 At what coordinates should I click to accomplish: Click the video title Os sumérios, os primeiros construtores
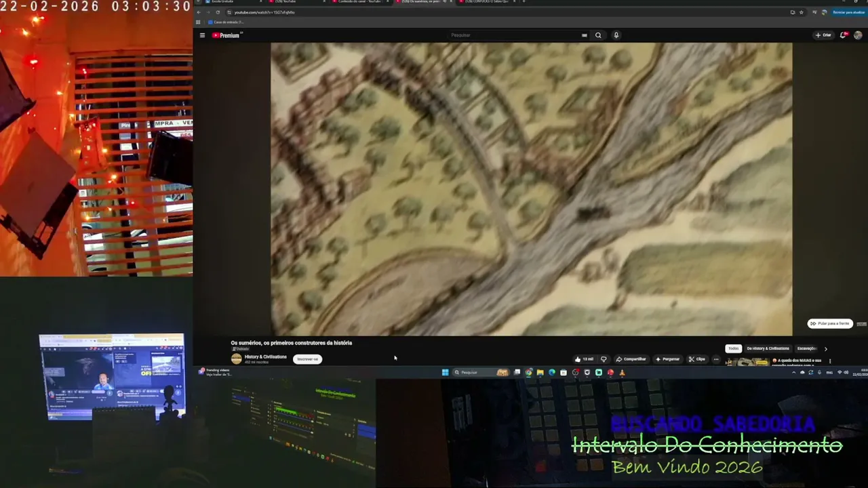(x=292, y=343)
